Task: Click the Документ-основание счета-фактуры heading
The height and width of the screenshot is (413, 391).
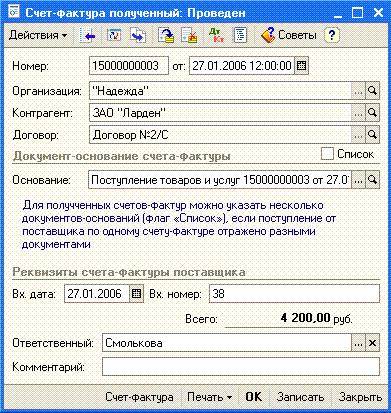Action: tap(121, 156)
